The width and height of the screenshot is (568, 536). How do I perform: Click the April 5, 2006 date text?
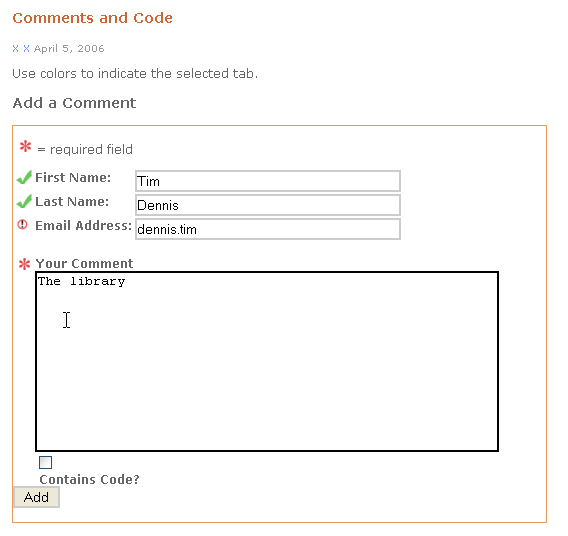tap(69, 49)
